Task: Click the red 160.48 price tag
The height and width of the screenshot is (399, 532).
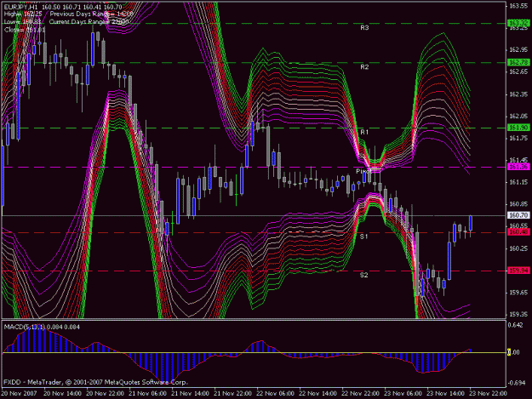Action: 518,232
